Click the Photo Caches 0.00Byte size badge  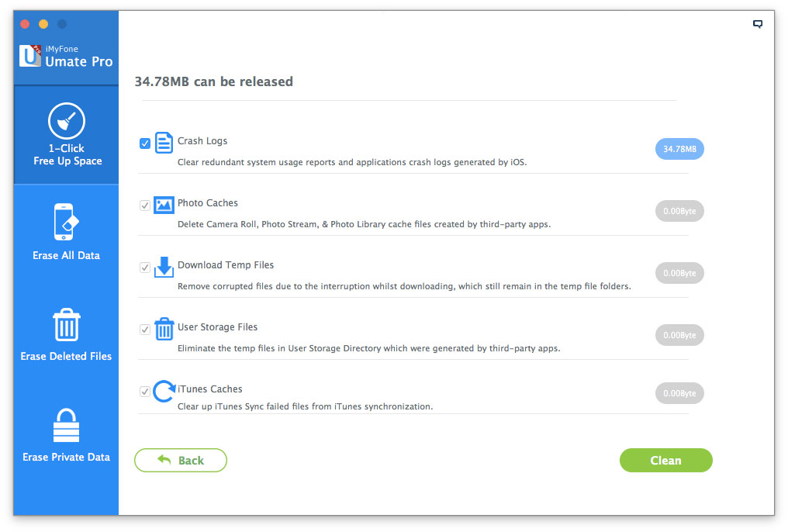click(x=679, y=211)
